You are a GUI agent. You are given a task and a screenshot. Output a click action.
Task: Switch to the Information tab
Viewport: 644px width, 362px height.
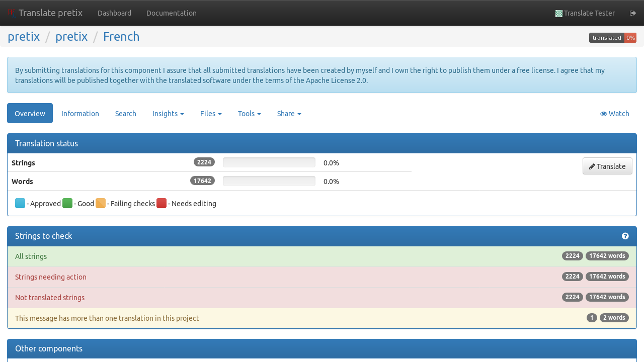coord(80,114)
